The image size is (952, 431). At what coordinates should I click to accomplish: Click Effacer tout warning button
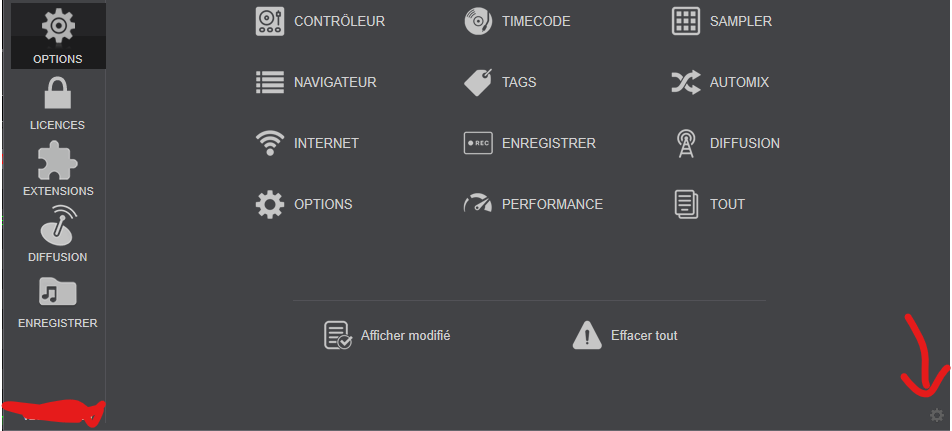click(625, 335)
